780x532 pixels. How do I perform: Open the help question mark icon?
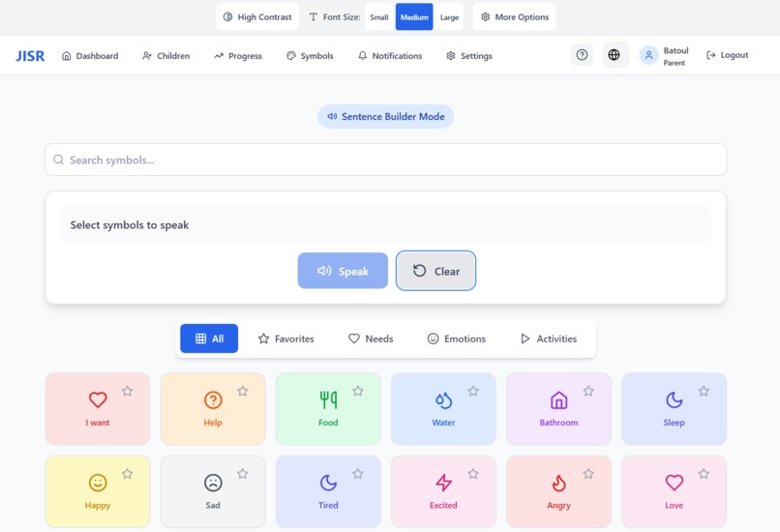pyautogui.click(x=582, y=55)
